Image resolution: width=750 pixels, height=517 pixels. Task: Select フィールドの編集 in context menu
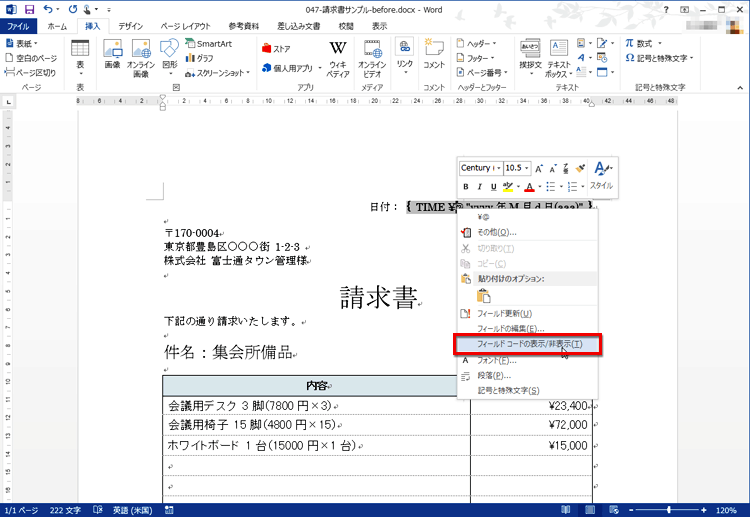528,329
